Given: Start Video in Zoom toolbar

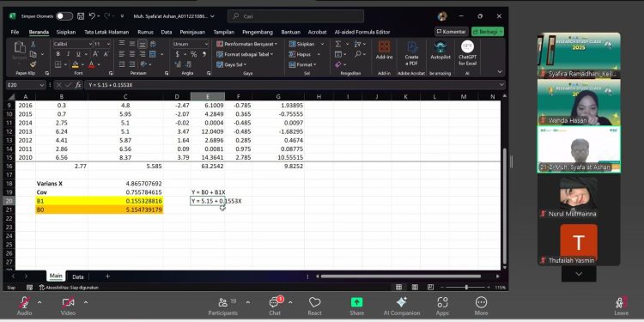Looking at the screenshot, I should point(68,306).
